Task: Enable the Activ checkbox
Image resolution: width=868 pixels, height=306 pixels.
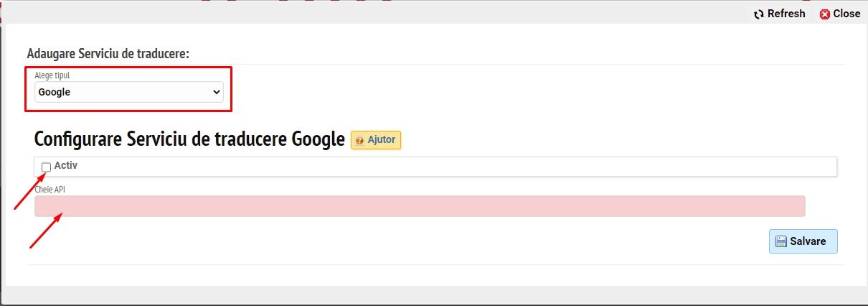Action: (x=47, y=167)
